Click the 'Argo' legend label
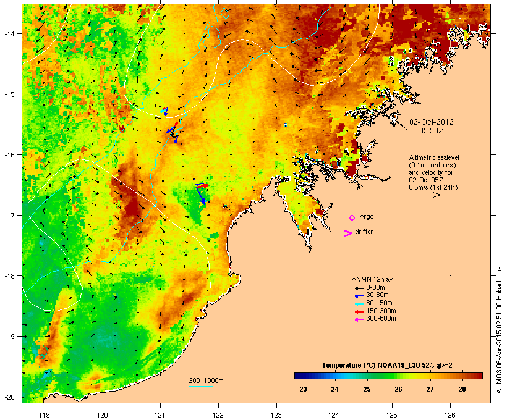Viewport: 507px width, 420px height. coord(367,216)
